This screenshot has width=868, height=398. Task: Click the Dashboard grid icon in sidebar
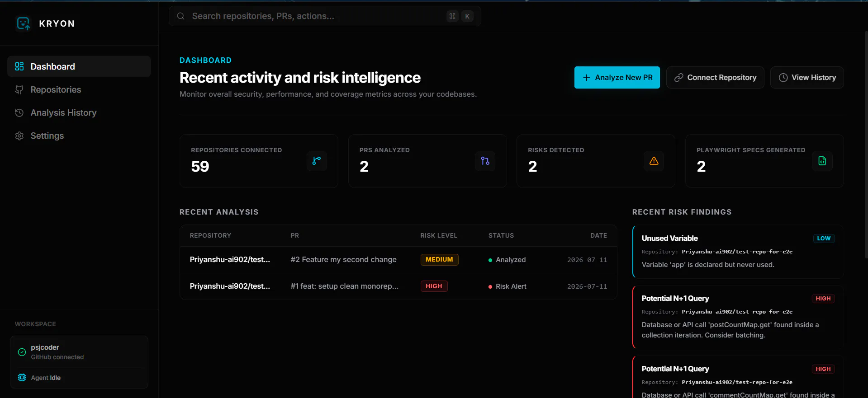coord(19,66)
